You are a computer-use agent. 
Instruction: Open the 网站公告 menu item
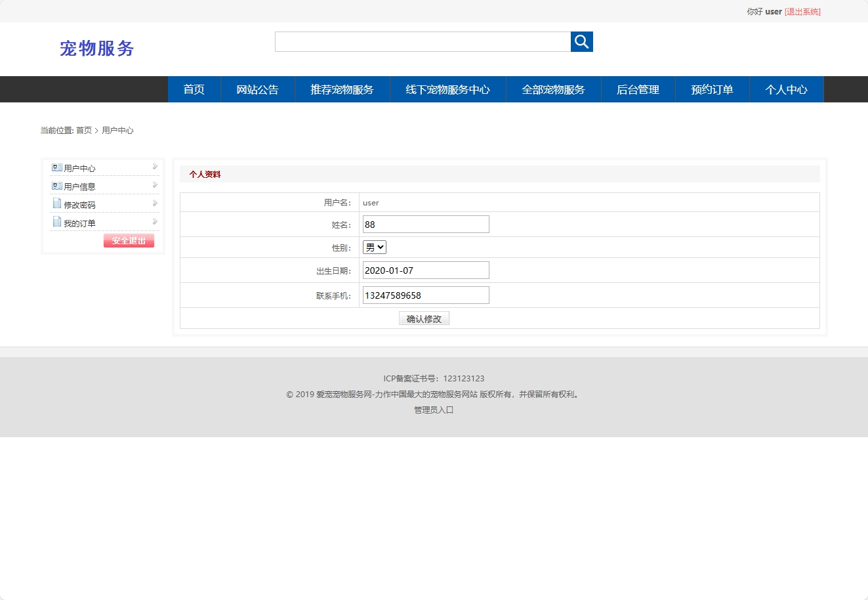coord(258,89)
